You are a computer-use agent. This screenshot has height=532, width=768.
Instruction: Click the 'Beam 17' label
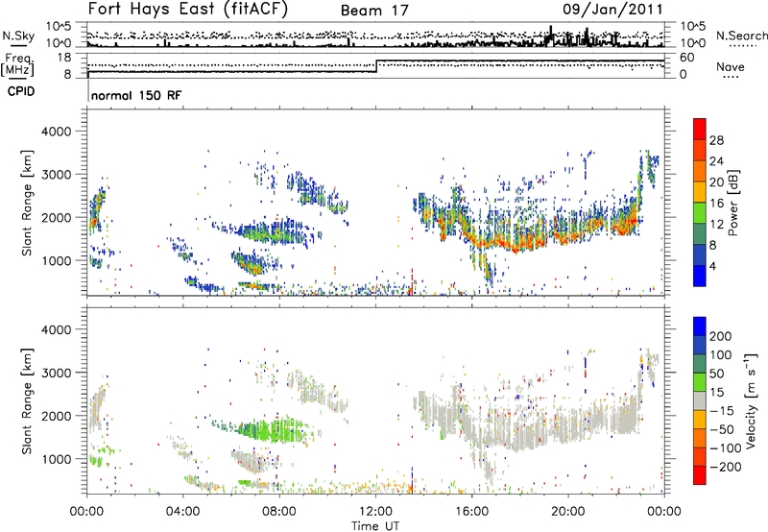(374, 11)
